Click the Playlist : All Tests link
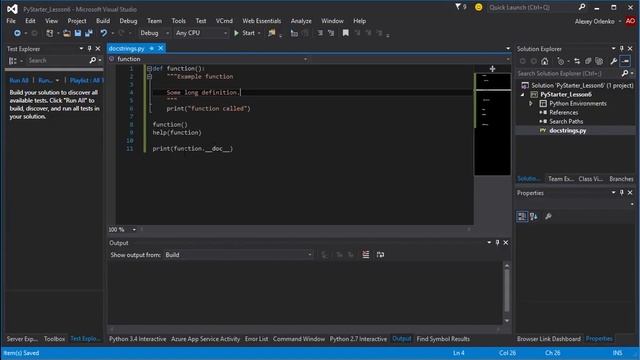 point(87,80)
